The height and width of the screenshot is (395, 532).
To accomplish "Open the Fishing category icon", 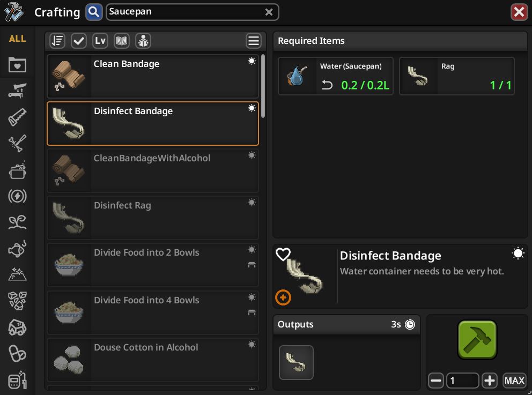I will 17,249.
